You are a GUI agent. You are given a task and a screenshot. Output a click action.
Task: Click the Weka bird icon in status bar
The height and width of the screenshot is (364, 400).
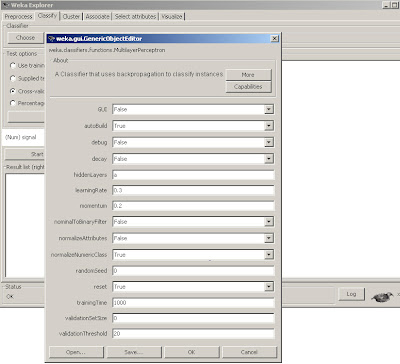(x=382, y=296)
